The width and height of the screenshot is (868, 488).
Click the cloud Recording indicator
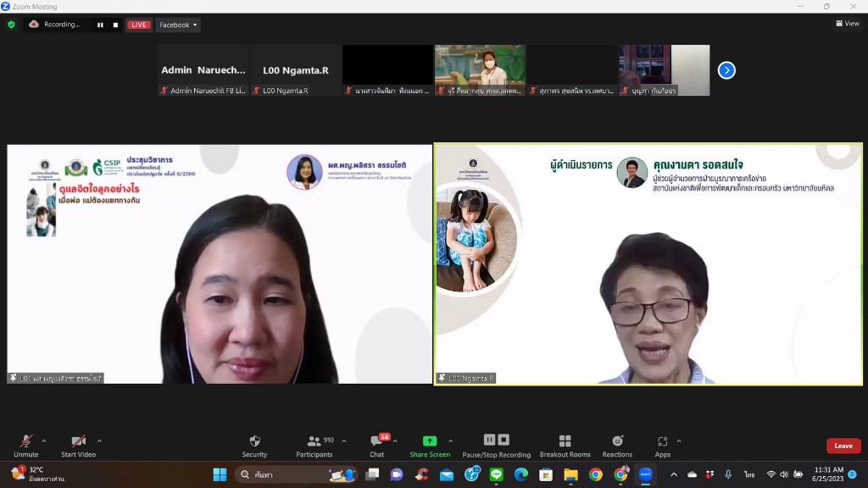tap(54, 25)
